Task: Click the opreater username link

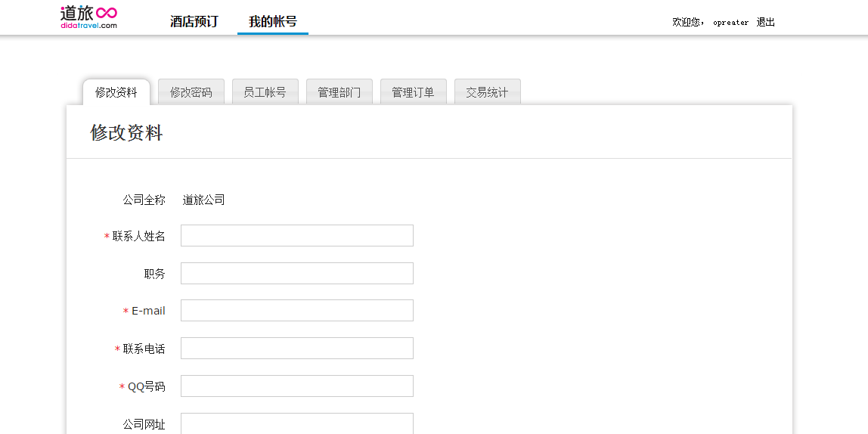Action: (x=730, y=23)
